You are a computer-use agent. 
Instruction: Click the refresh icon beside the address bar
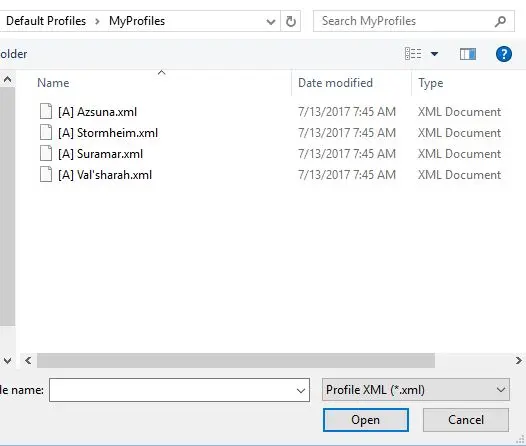click(291, 21)
